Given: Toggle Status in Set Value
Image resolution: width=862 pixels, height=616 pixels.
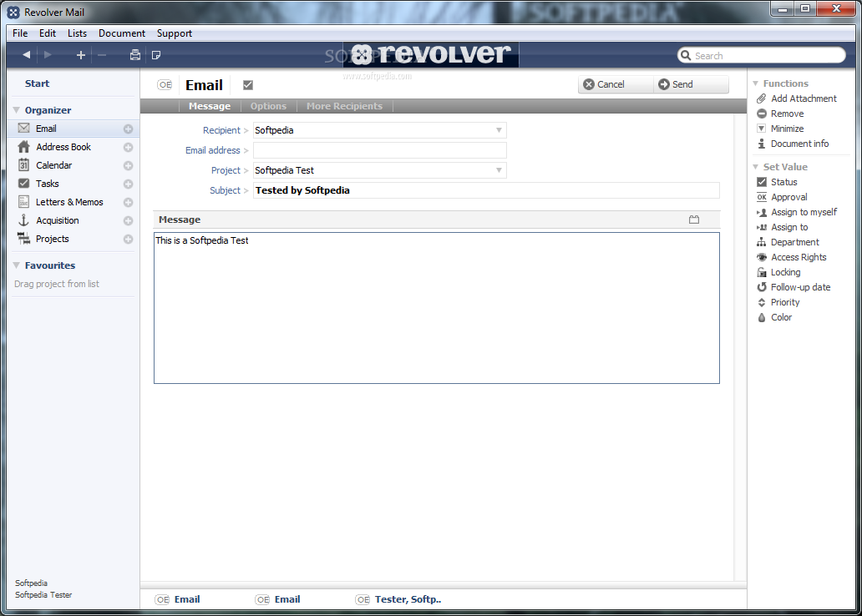Looking at the screenshot, I should click(777, 182).
